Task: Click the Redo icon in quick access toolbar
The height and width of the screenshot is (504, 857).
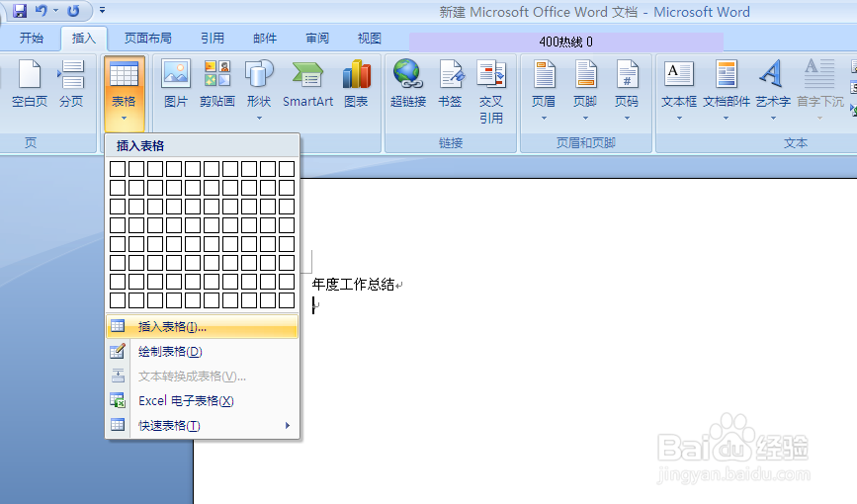Action: pyautogui.click(x=73, y=11)
